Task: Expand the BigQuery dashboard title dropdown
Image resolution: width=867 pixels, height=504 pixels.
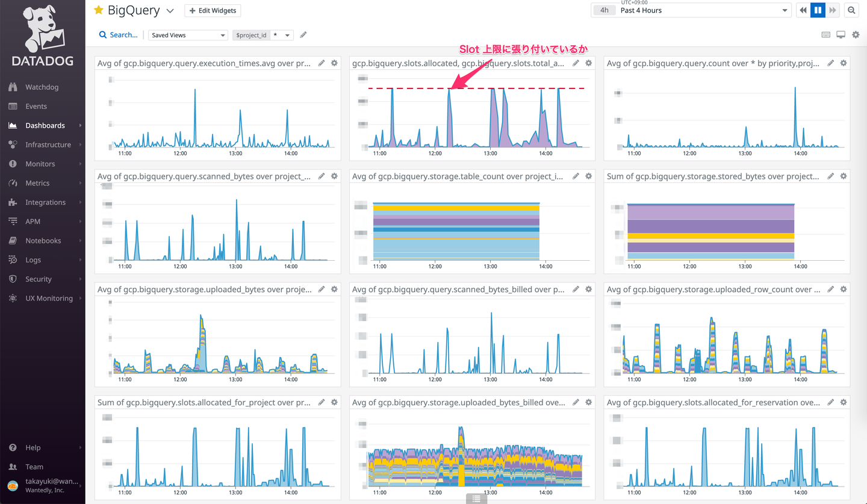Action: click(x=170, y=11)
